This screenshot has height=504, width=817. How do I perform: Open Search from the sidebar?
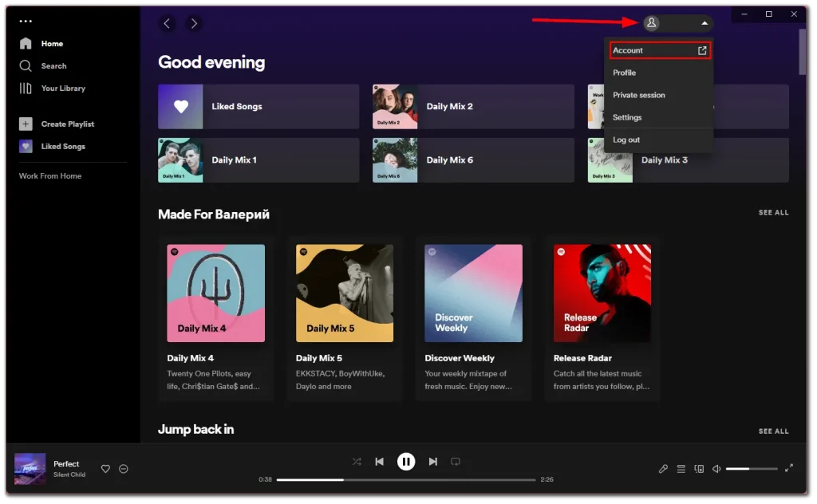click(43, 66)
